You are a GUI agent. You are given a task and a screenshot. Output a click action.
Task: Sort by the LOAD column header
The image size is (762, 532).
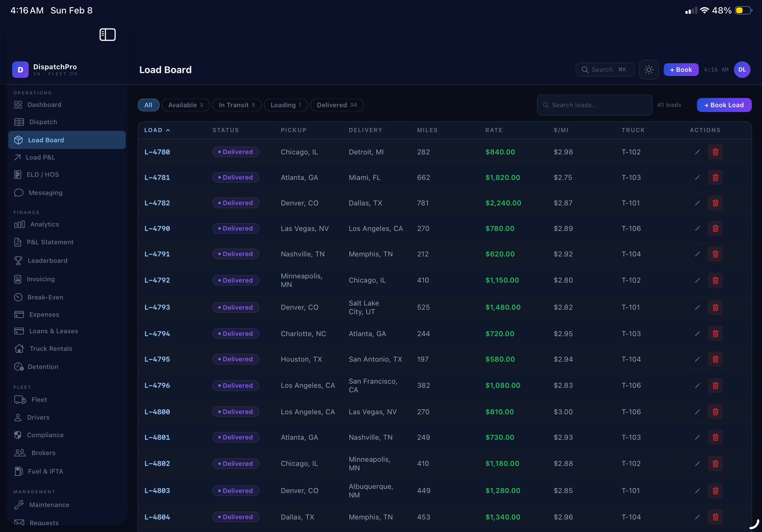(x=157, y=130)
